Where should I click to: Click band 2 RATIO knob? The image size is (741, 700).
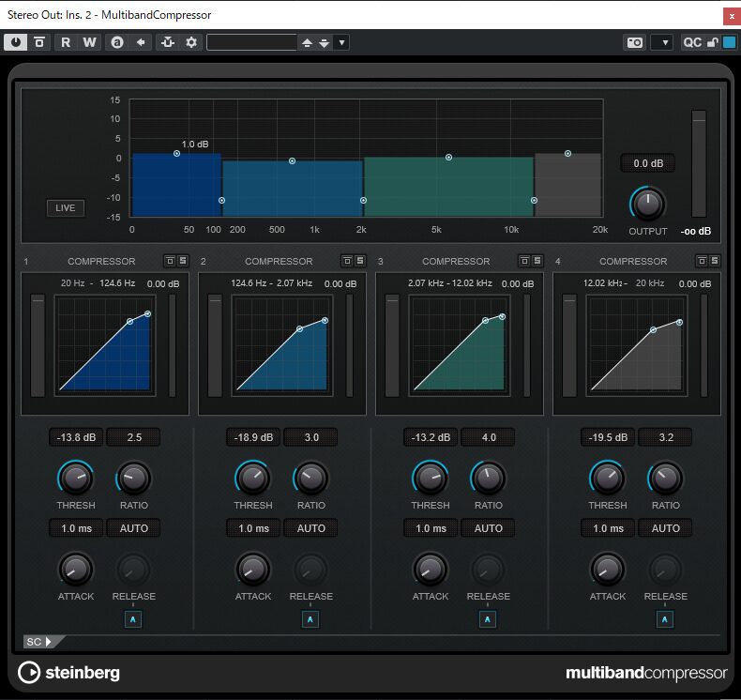(x=311, y=478)
